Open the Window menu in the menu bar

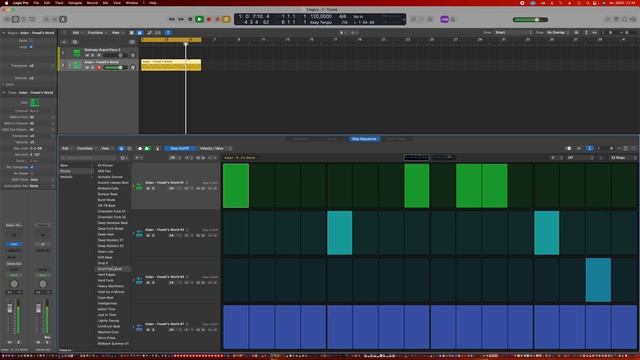pyautogui.click(x=131, y=3)
